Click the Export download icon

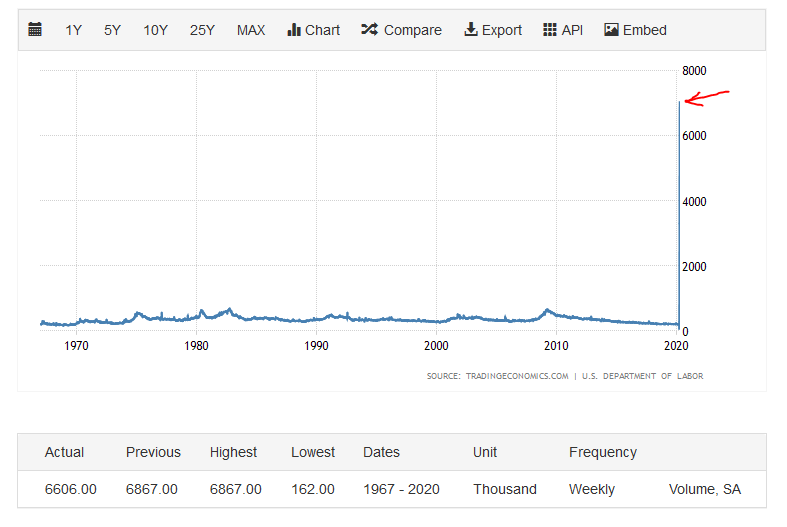coord(471,30)
